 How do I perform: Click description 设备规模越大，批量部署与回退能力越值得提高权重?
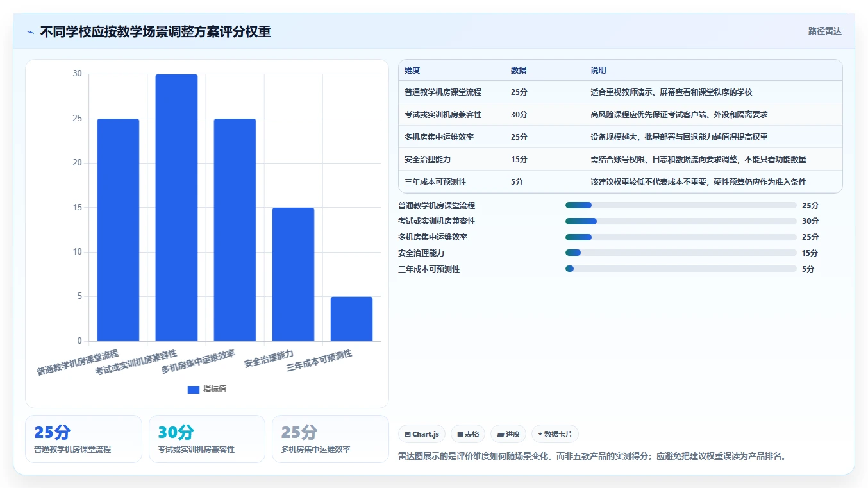pos(679,137)
